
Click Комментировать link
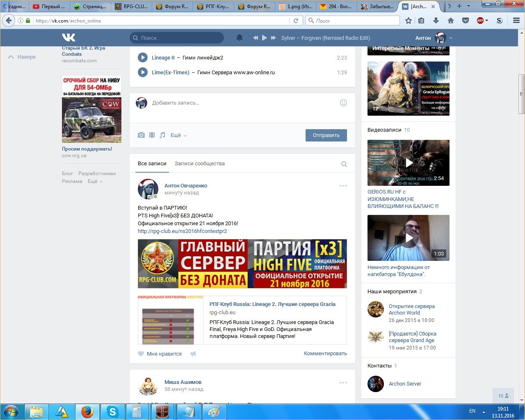pyautogui.click(x=325, y=354)
